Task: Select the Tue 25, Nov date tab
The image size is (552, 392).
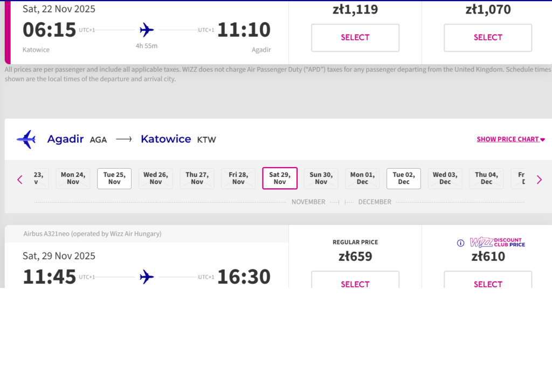Action: coord(114,178)
